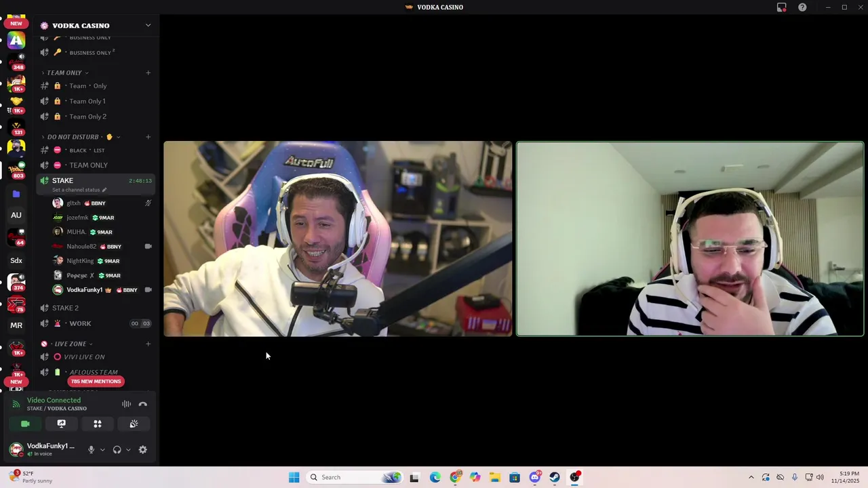Open server with 803 badge
Viewport: 868px width, 488px height.
16,169
